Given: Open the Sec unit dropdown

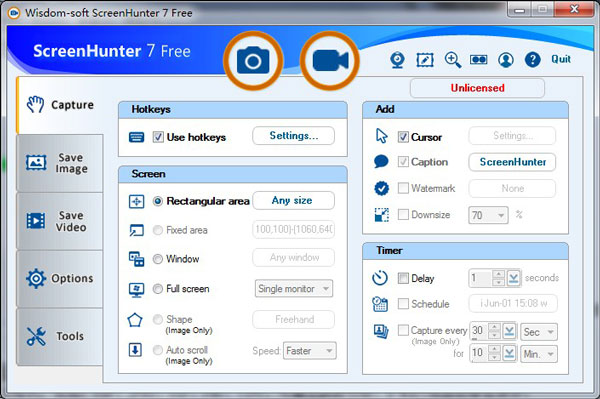Looking at the screenshot, I should point(539,332).
